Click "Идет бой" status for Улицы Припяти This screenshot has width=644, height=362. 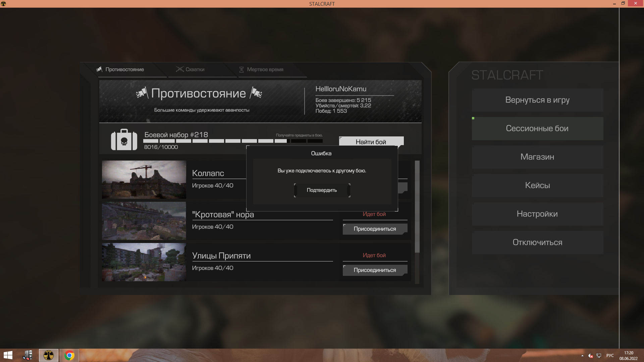374,255
